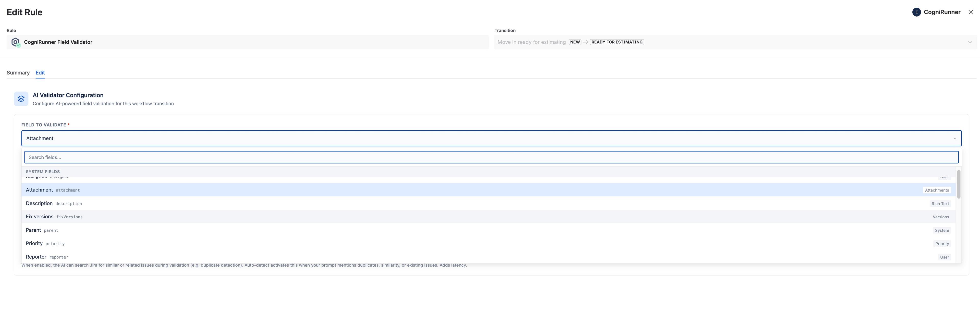Click the NEW status lozenge in Transition
Viewport: 980px width, 326px height.
(x=575, y=42)
